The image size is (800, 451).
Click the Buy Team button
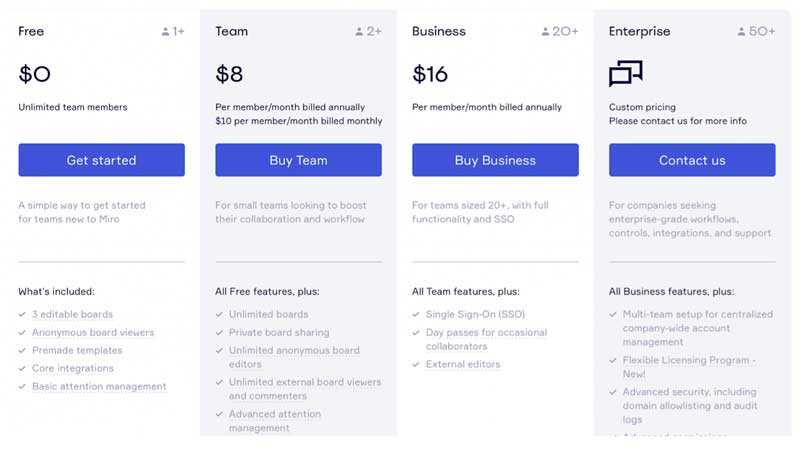pyautogui.click(x=298, y=160)
